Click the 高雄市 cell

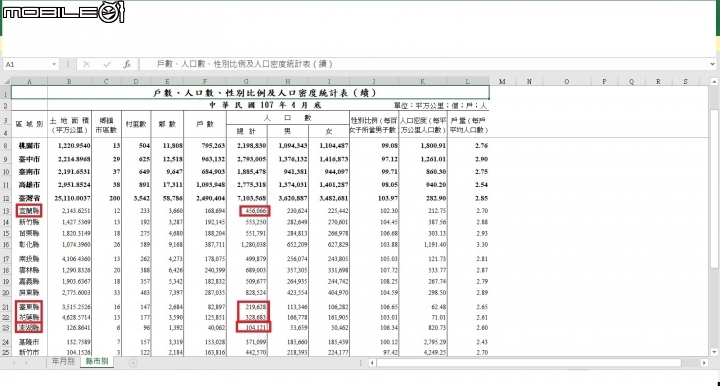tap(29, 185)
